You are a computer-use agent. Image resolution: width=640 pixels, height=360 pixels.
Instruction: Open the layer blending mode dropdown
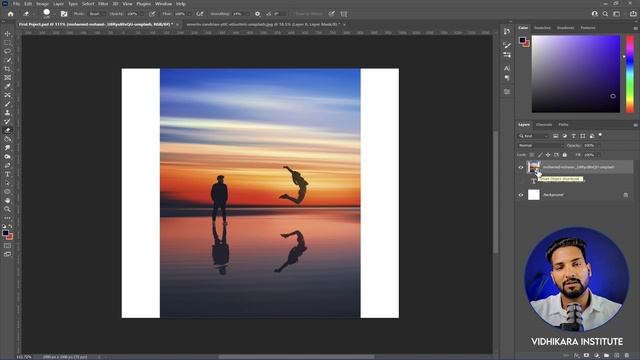[x=540, y=146]
